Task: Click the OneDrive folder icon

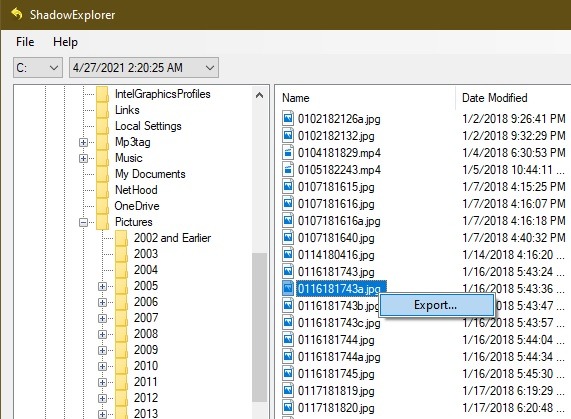Action: [103, 206]
